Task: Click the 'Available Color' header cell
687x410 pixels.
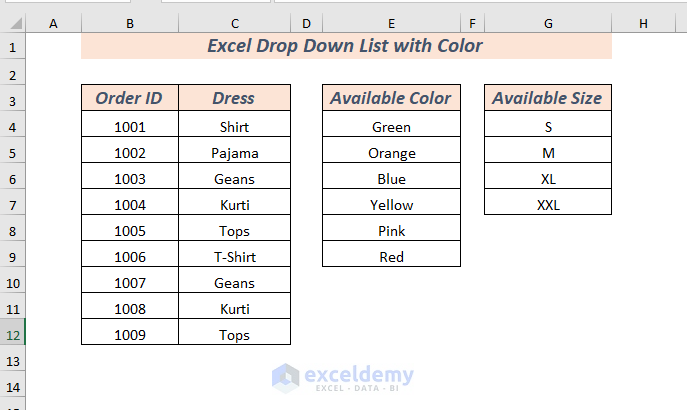Action: coord(391,98)
